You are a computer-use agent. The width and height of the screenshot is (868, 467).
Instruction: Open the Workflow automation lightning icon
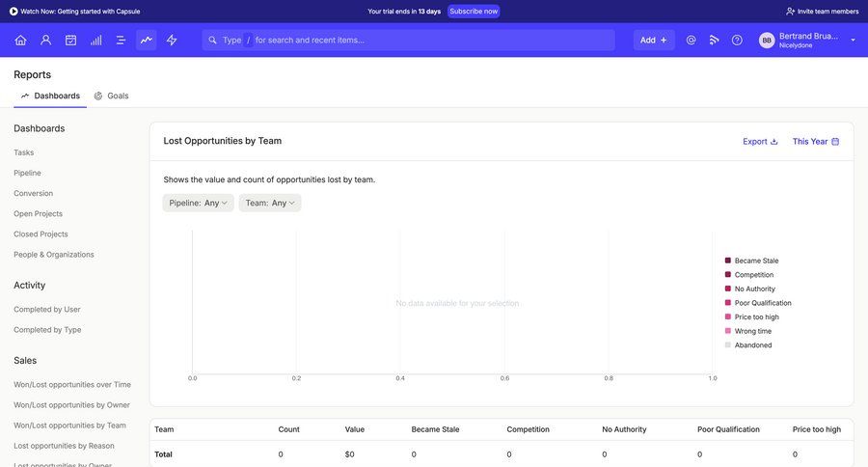click(x=172, y=40)
